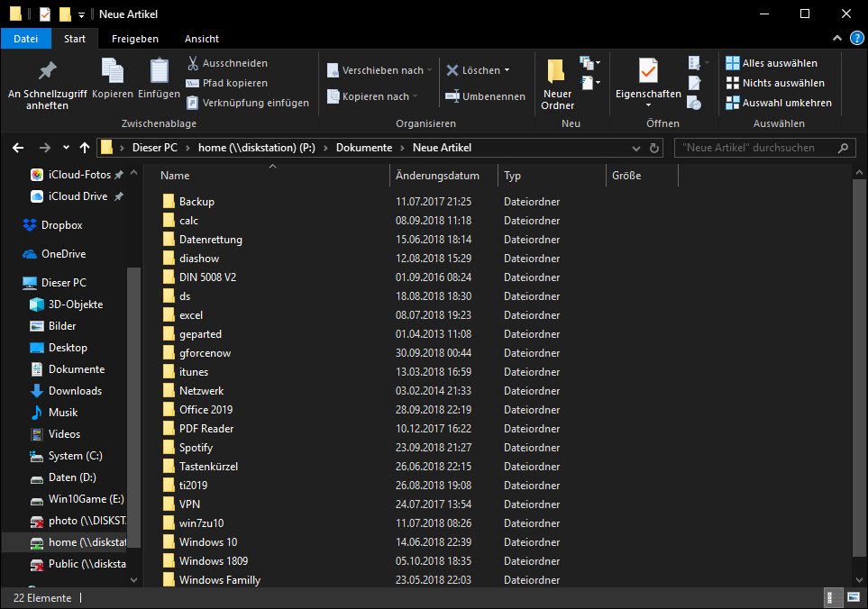
Task: Switch to details view in status bar
Action: (829, 597)
